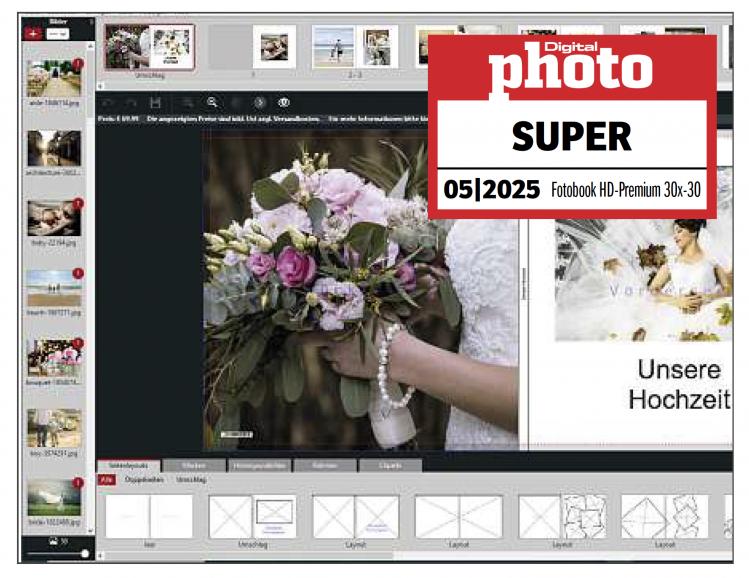Viewport: 749px width, 578px height.
Task: Click the Preis price text in info bar
Action: (x=118, y=118)
